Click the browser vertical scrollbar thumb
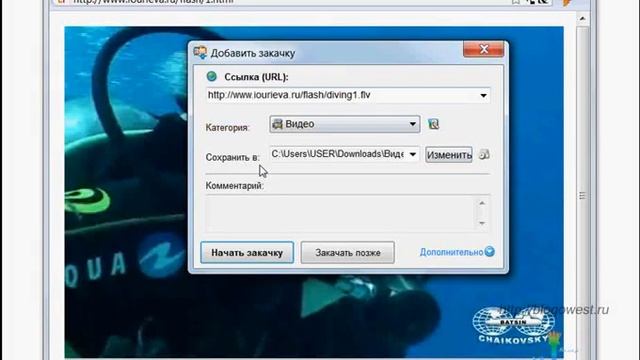Image resolution: width=640 pixels, height=360 pixels. pos(582,196)
